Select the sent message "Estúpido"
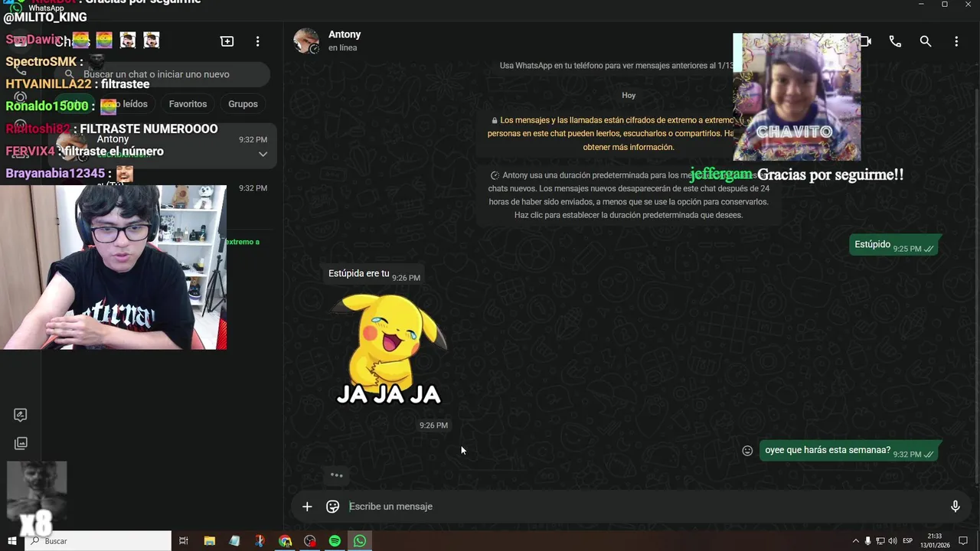The width and height of the screenshot is (980, 551). (x=895, y=245)
